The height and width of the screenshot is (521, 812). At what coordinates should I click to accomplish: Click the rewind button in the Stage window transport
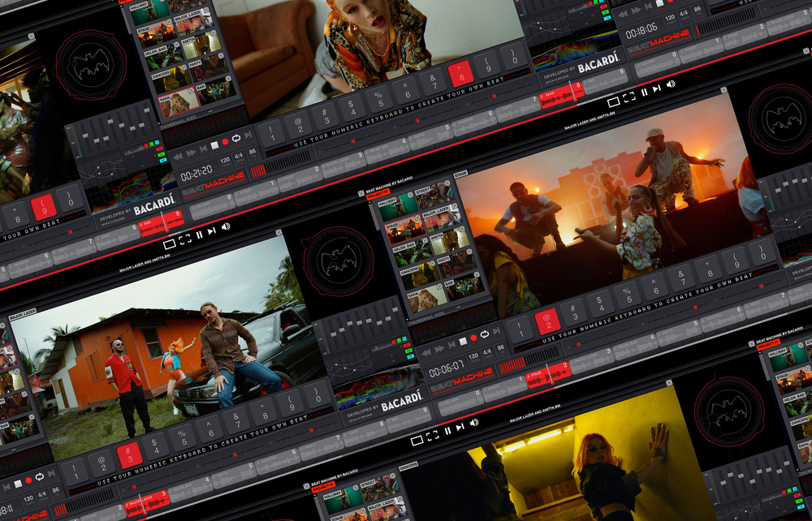point(426,352)
